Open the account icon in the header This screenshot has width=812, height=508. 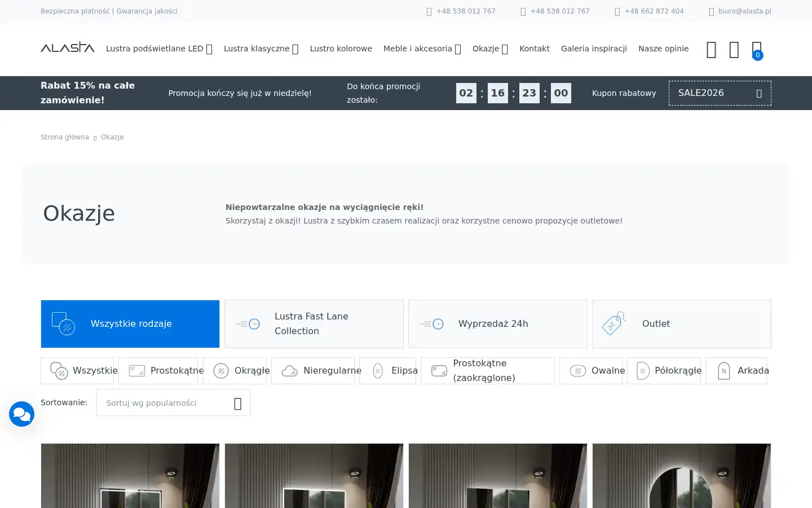pos(734,50)
